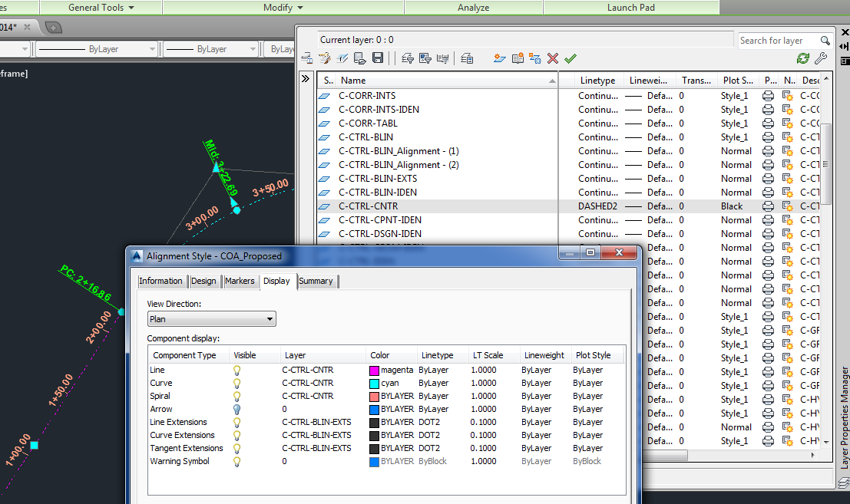
Task: Open layer settings with the wrench icon
Action: [x=821, y=58]
